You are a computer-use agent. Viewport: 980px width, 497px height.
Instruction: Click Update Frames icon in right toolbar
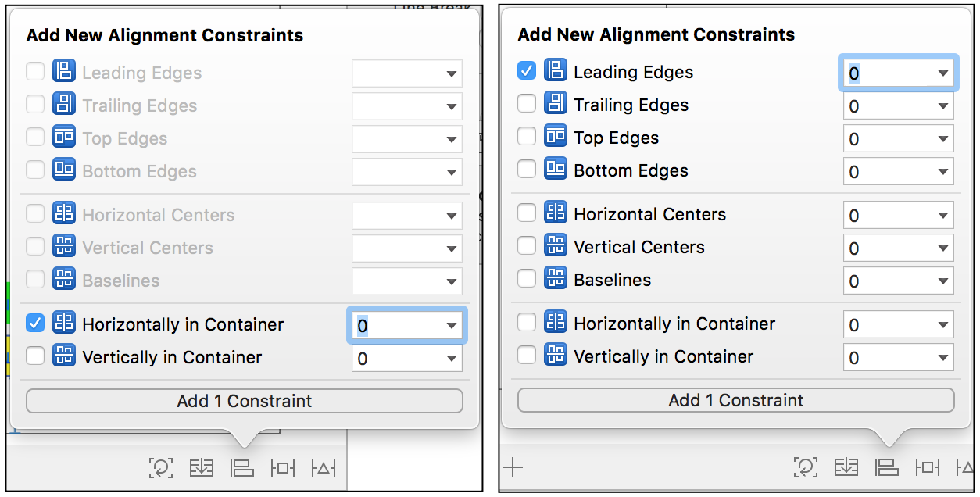(x=805, y=467)
